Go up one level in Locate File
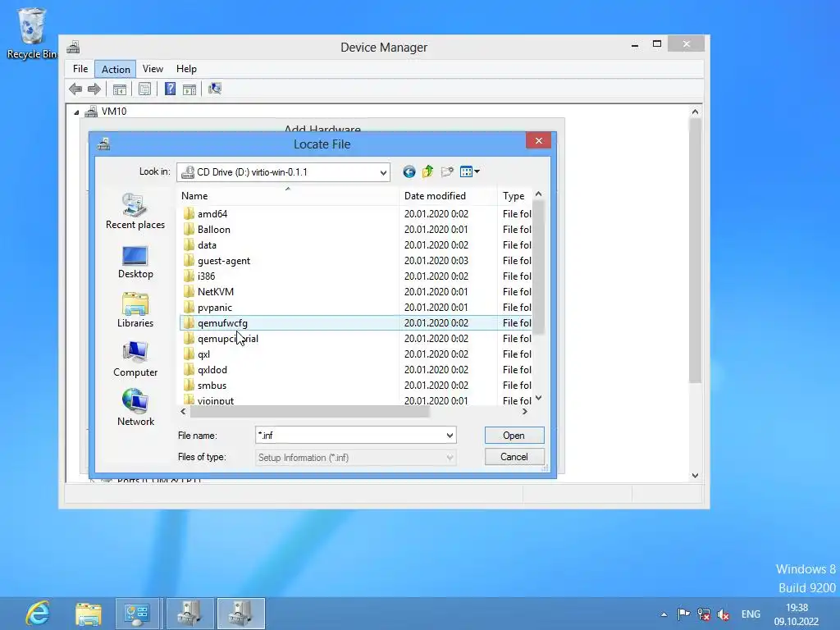Viewport: 840px width, 630px height. click(x=428, y=172)
